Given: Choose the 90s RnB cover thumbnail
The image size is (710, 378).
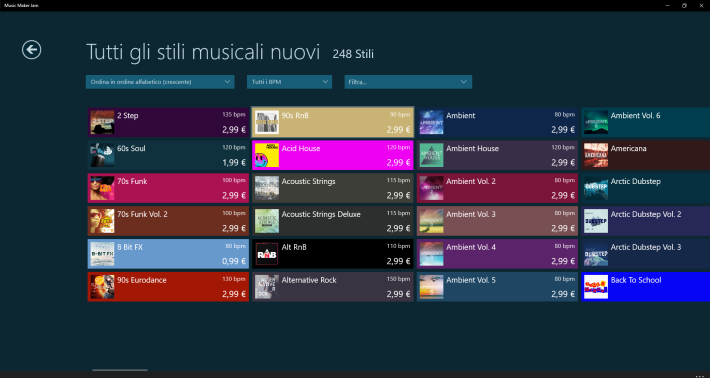Looking at the screenshot, I should point(267,122).
